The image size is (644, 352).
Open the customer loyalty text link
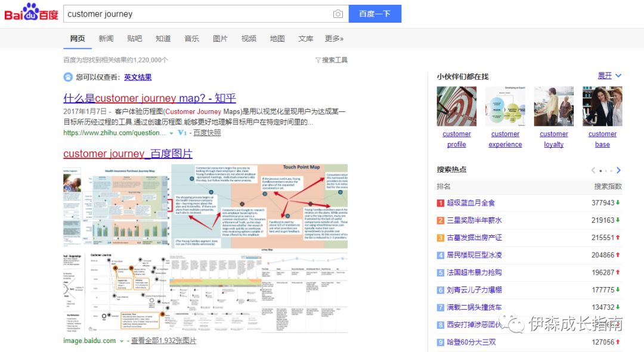553,139
